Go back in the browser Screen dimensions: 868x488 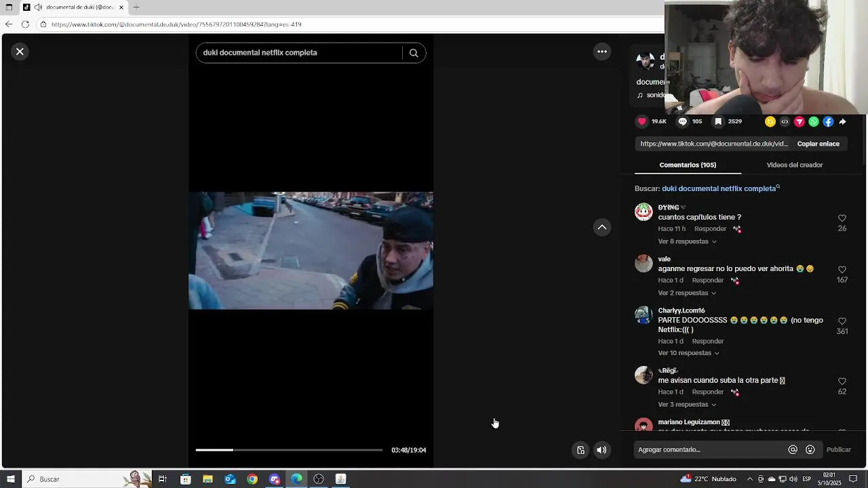[x=9, y=24]
